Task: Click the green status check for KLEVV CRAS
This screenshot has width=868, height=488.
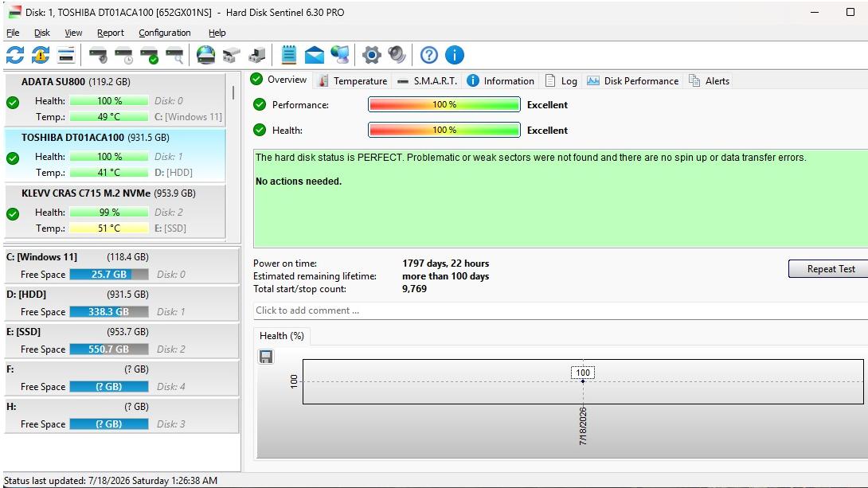Action: click(13, 213)
